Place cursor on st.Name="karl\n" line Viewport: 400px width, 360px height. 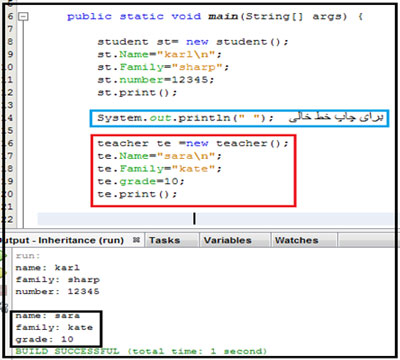(159, 55)
